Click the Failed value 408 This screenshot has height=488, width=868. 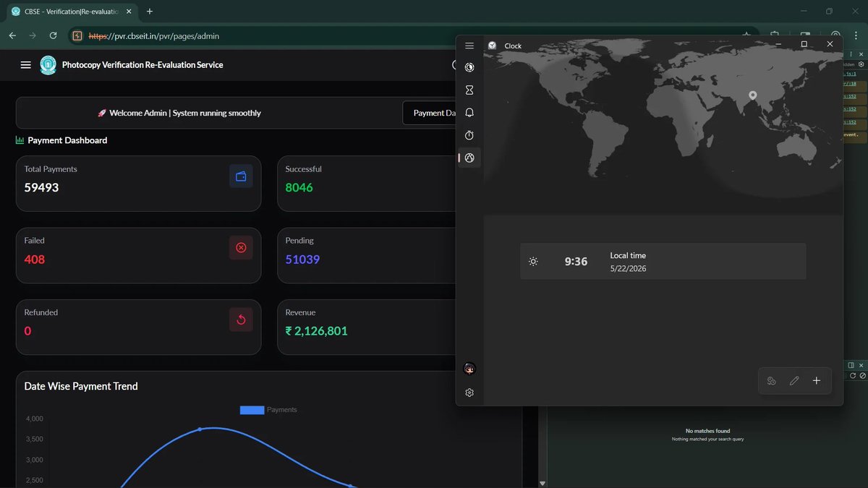34,259
